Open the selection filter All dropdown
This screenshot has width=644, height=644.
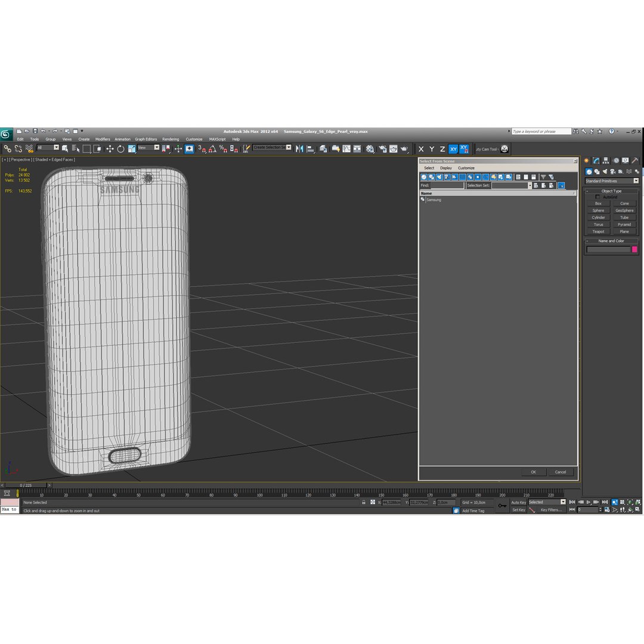pyautogui.click(x=48, y=147)
